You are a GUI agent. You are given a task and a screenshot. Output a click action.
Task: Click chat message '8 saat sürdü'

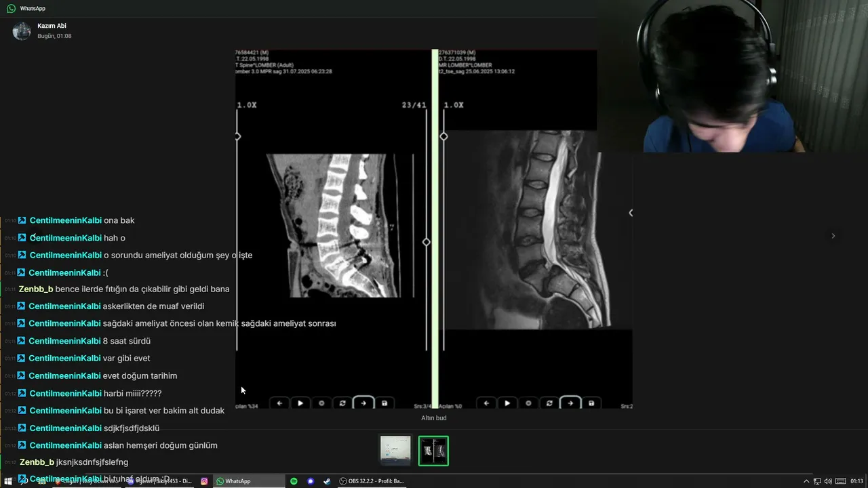(126, 341)
